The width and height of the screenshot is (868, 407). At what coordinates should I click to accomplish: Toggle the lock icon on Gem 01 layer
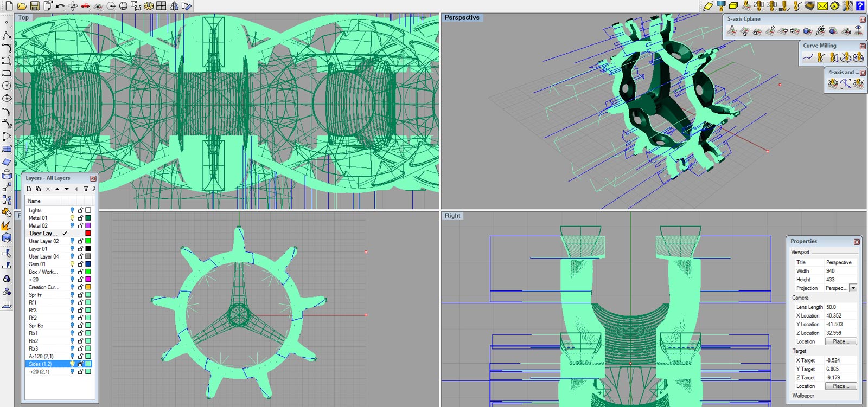click(x=80, y=264)
